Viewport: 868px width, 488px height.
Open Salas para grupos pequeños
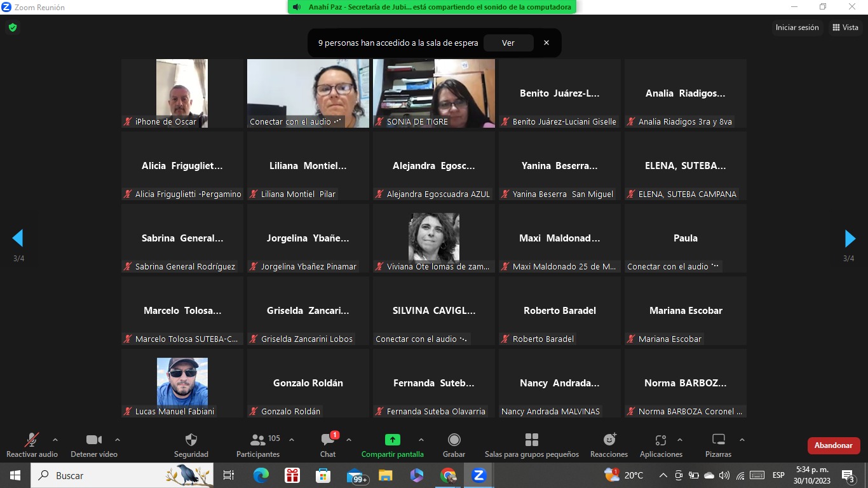[x=531, y=440]
